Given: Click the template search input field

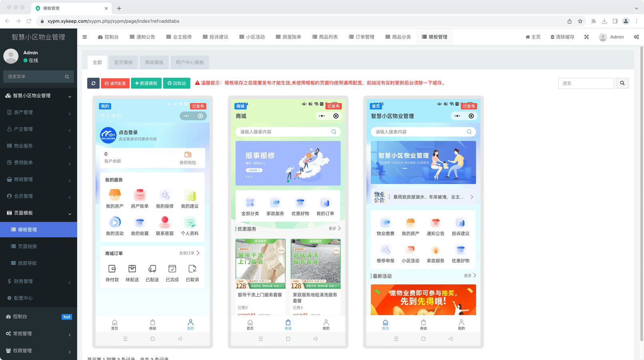Looking at the screenshot, I should 586,83.
